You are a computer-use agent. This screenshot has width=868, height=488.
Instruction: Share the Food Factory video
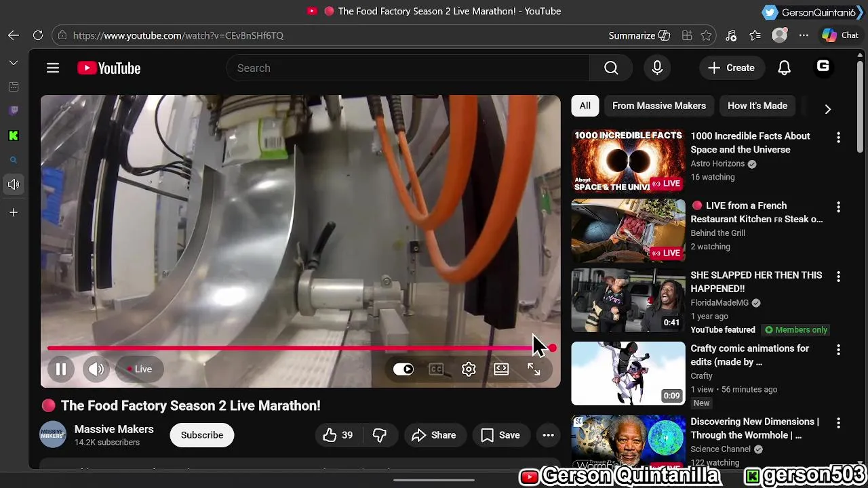[x=433, y=435]
